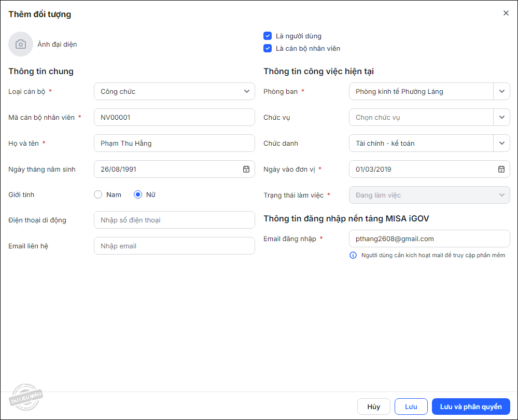The width and height of the screenshot is (518, 420).
Task: Open the Phòng ban dropdown arrow
Action: pyautogui.click(x=501, y=91)
